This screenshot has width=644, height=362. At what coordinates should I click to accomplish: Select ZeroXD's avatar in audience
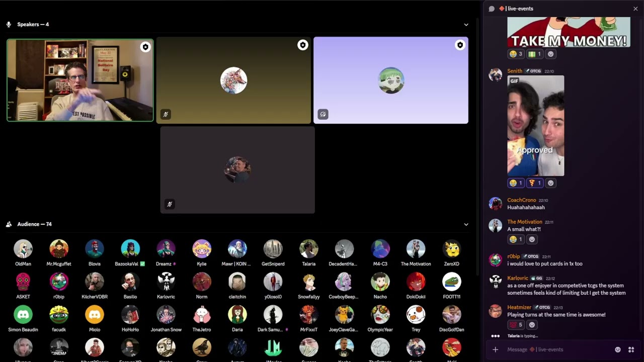pyautogui.click(x=451, y=249)
